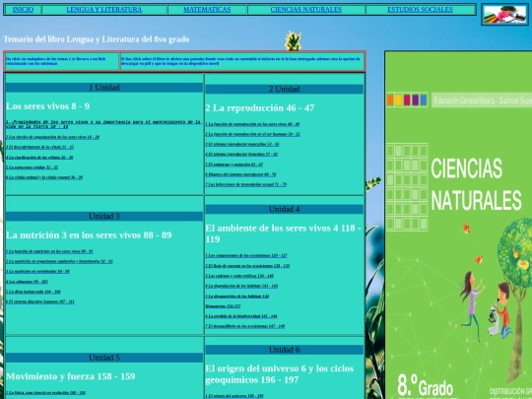The width and height of the screenshot is (532, 399).
Task: Open 'El sistema reproductor femenino' link
Action: click(241, 154)
